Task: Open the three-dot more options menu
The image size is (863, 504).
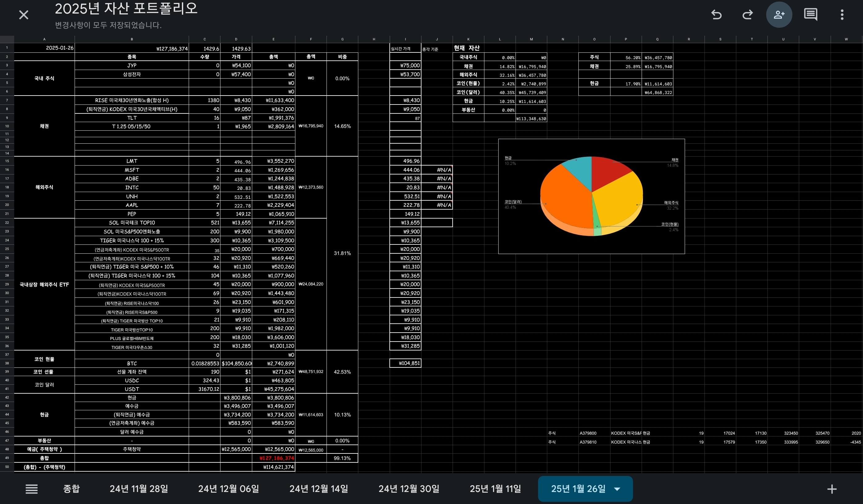Action: click(x=842, y=15)
